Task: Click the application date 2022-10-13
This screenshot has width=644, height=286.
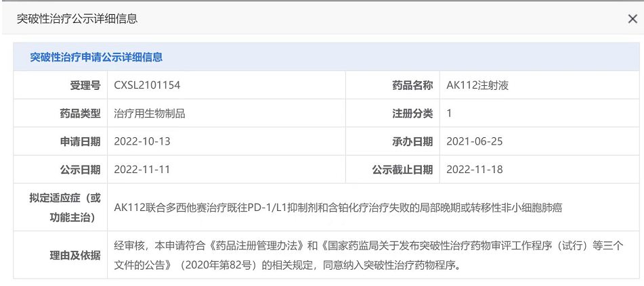Action: 142,141
